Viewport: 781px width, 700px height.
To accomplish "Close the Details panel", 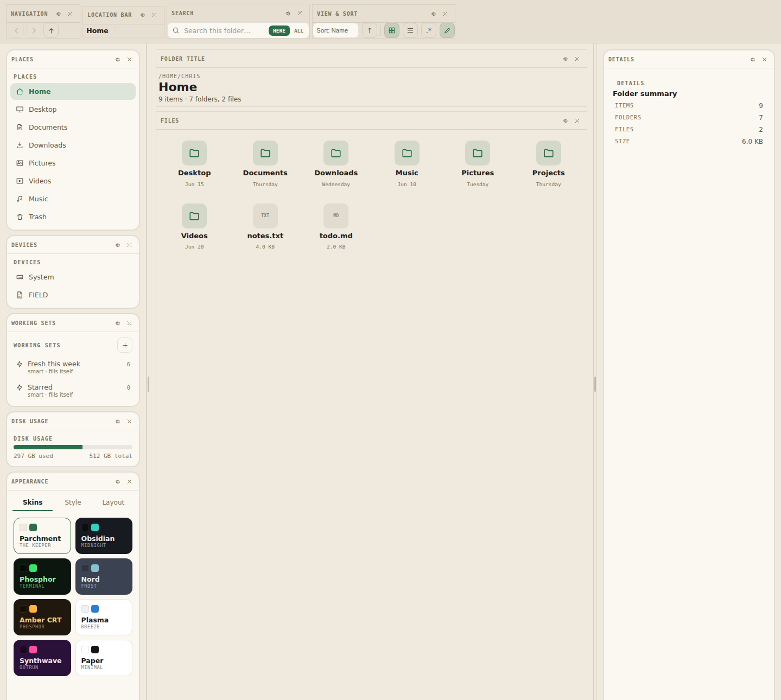I will point(765,60).
